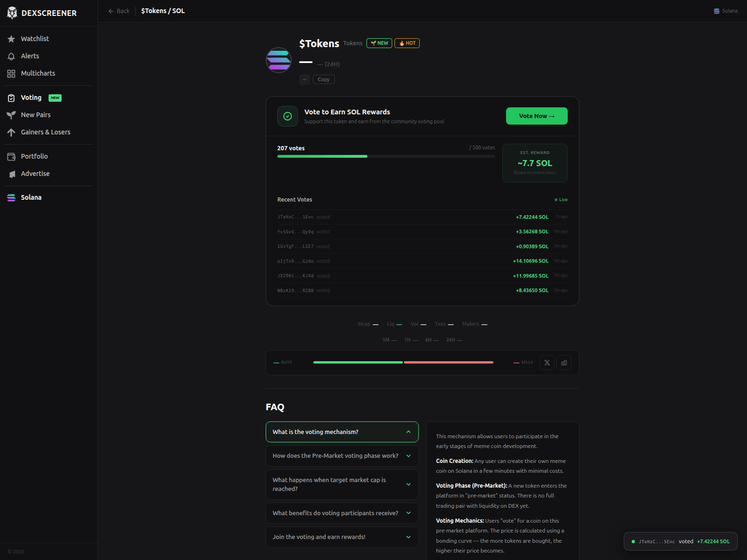Click the Est. Reward ~7.7 SOL box
This screenshot has height=560, width=747.
click(x=535, y=163)
